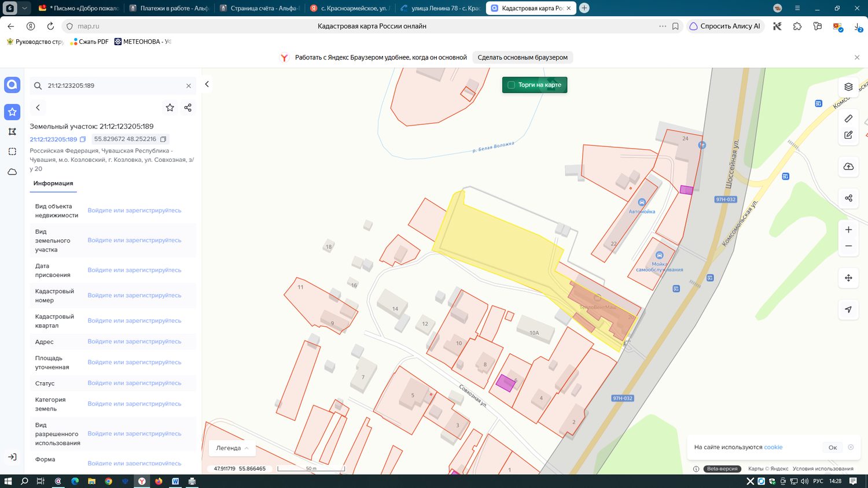Select the Информация tab
The width and height of the screenshot is (868, 488).
53,183
